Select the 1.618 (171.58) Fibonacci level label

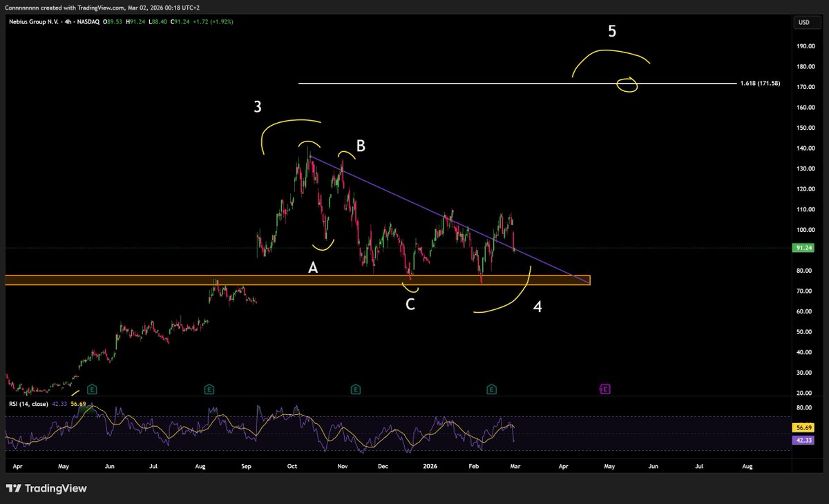pos(760,84)
